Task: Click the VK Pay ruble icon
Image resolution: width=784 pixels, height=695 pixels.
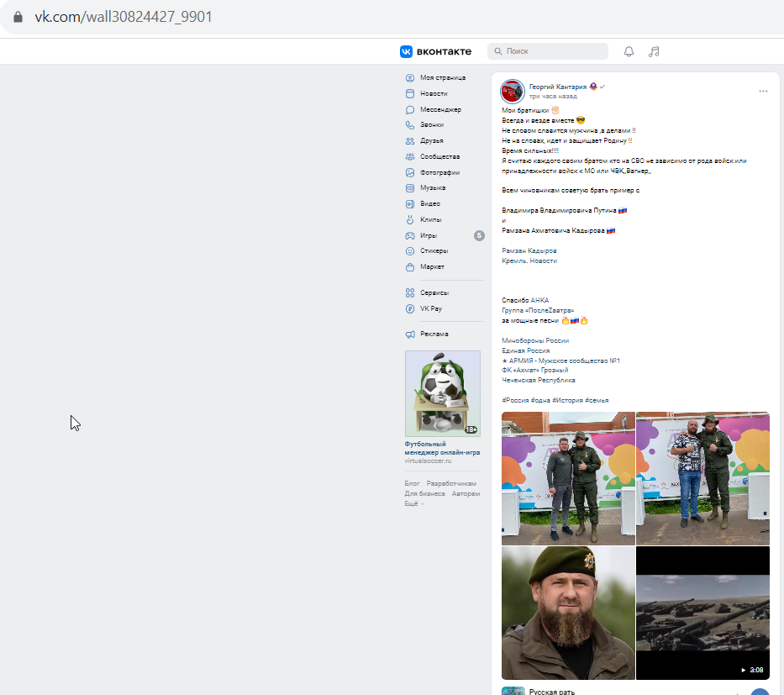Action: (410, 309)
